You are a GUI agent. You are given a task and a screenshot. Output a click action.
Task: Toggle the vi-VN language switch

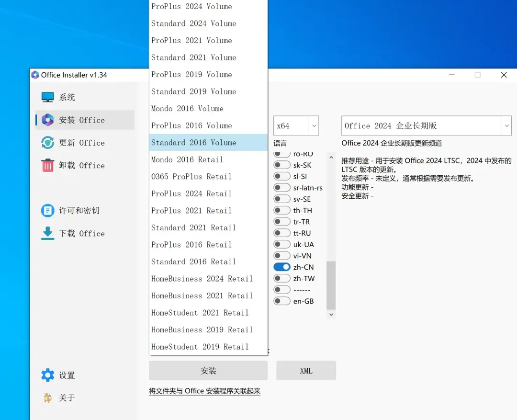(282, 256)
